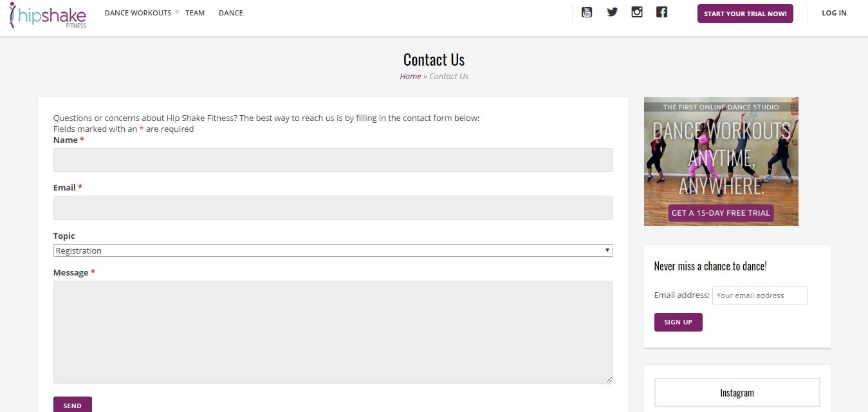Open the Dance menu item
Screen dimensions: 868x412
click(231, 13)
